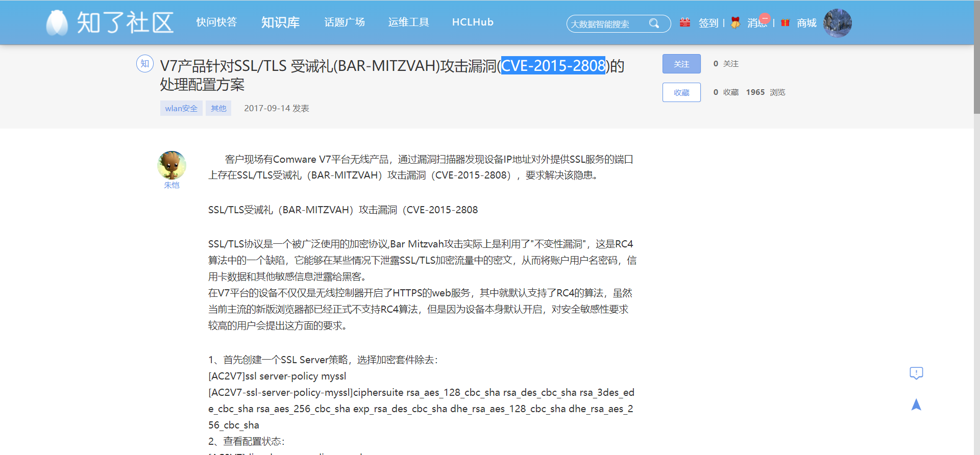Click the mall gift box icon

[x=785, y=22]
